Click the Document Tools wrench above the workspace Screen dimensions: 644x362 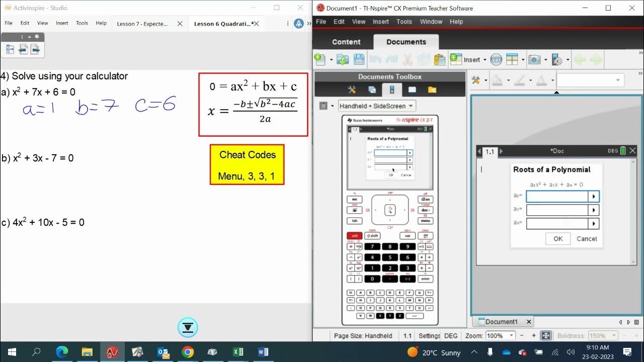(x=475, y=80)
